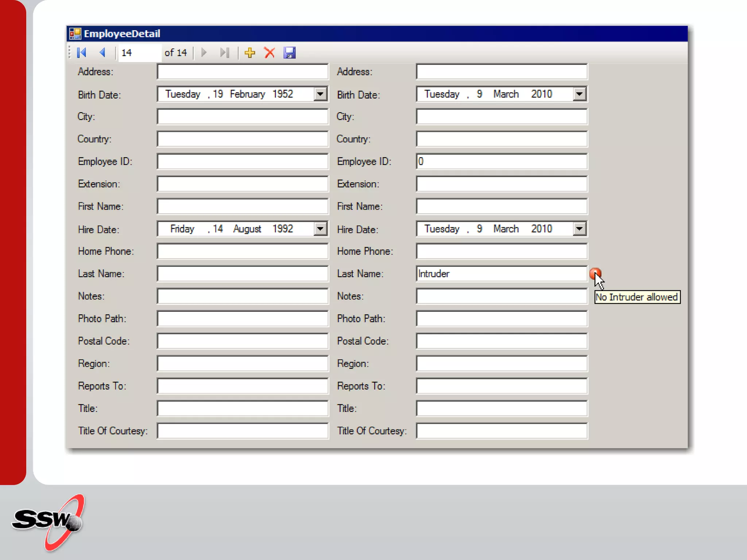Expand right Hire Date date picker
Screen dimensions: 747x560
click(x=579, y=229)
